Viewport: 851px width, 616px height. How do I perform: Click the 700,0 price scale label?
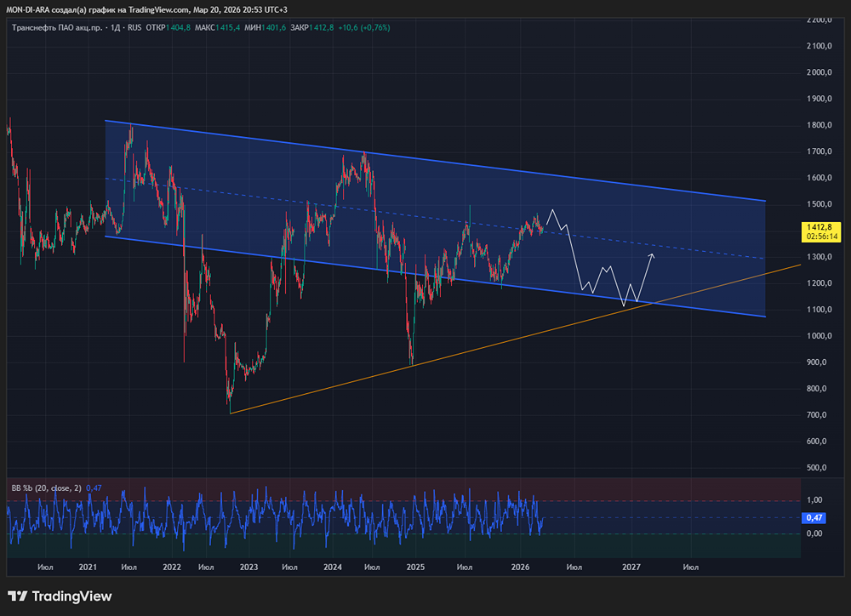[x=817, y=414]
